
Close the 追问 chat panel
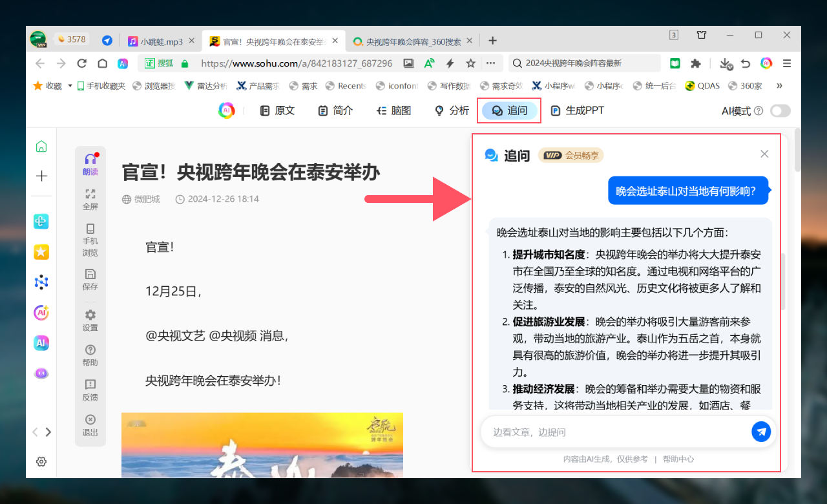(x=764, y=154)
